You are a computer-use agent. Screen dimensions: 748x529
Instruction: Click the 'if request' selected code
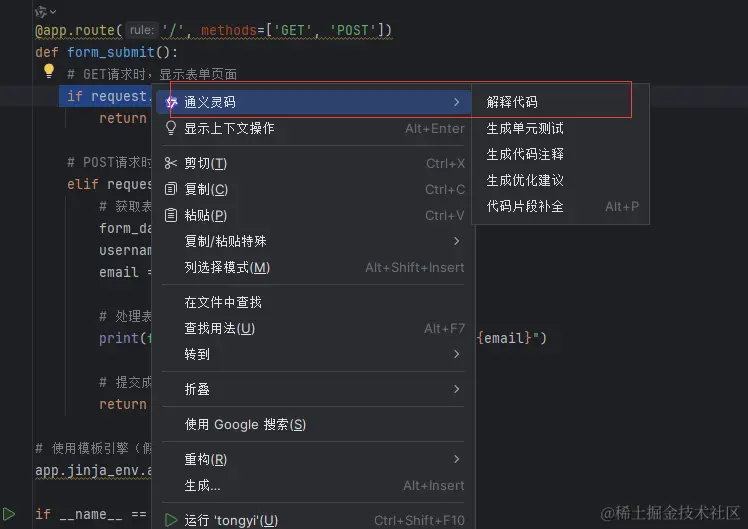pos(107,96)
